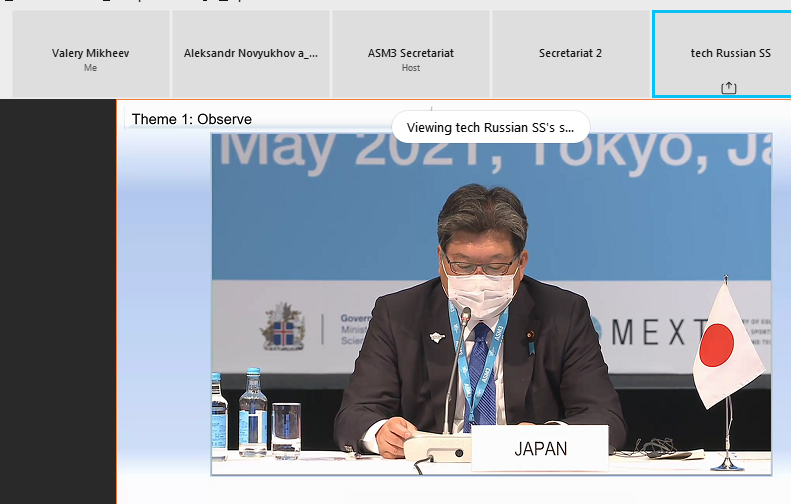Click the "Viewing tech Russian SS's s..." banner

[x=490, y=127]
